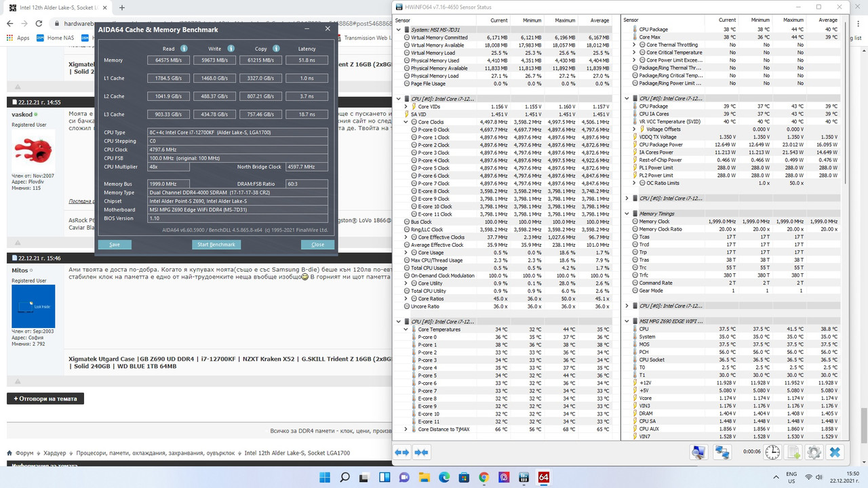Follow the Intel 12th Alder Lake-S breadcrumb link
The image size is (868, 488).
click(x=297, y=453)
